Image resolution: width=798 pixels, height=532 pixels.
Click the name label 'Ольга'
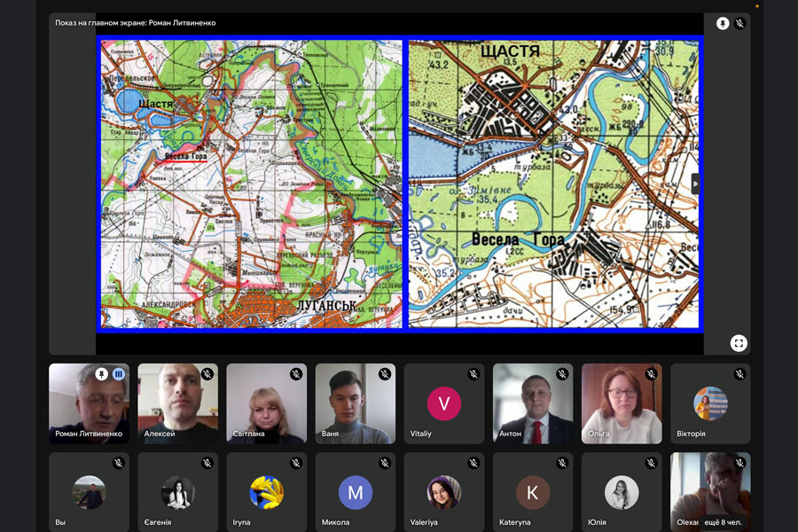point(598,434)
